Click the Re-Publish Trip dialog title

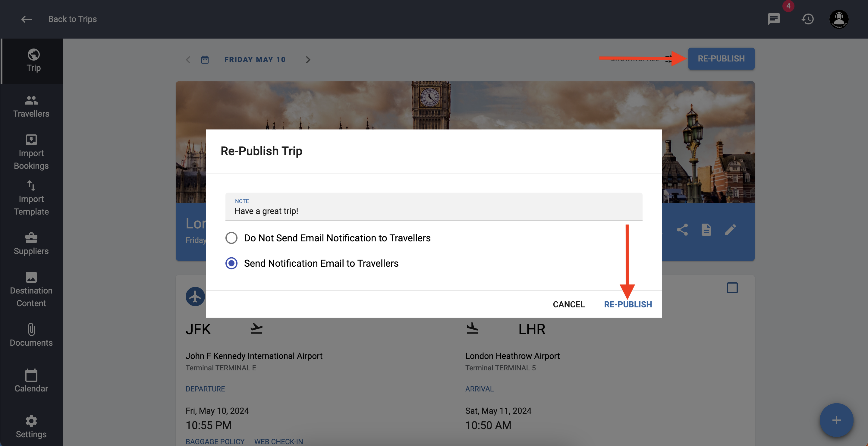[x=261, y=151]
